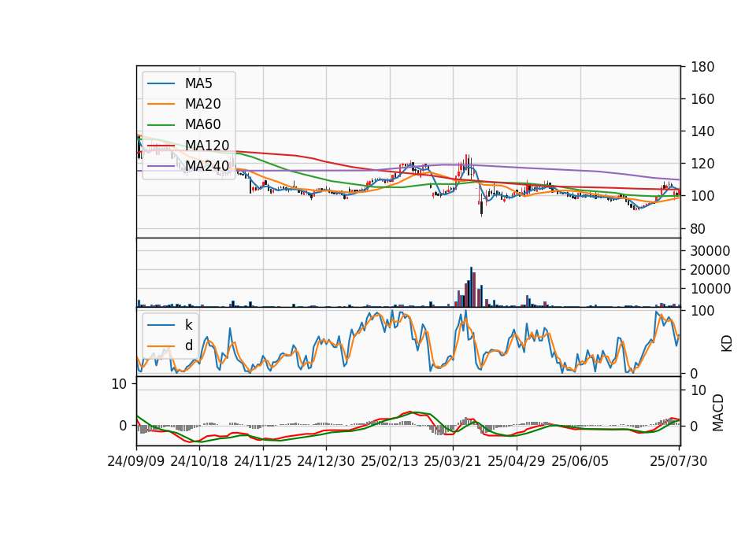Click the 20000 volume axis value
Screen dimensions: 756x543
point(710,270)
